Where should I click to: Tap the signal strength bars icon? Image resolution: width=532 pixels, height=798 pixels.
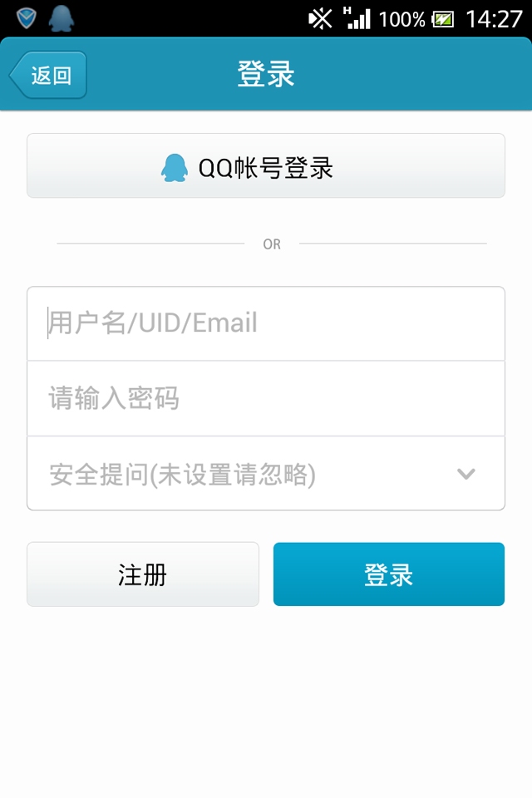coord(360,19)
